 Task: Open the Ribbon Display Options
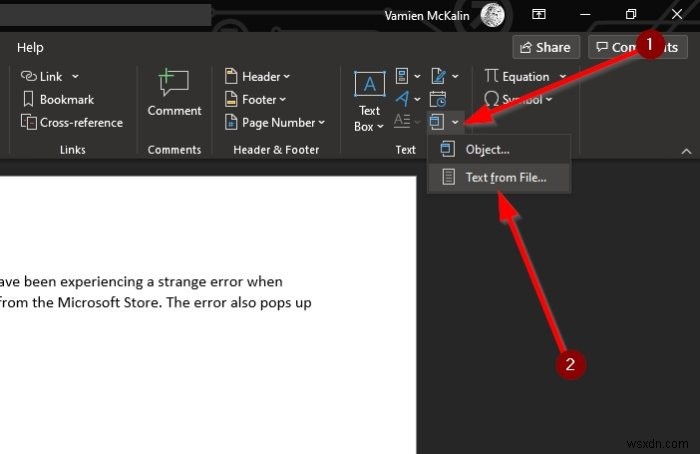[x=539, y=15]
